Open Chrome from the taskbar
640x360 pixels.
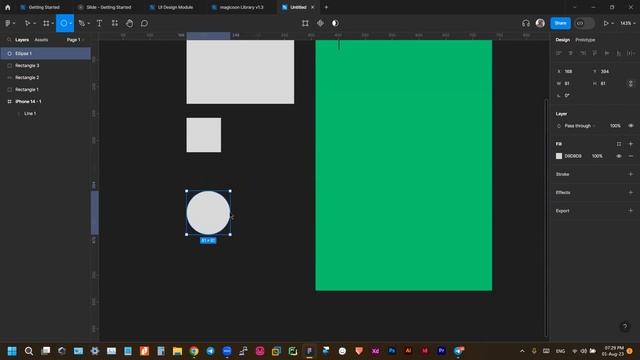[x=194, y=351]
